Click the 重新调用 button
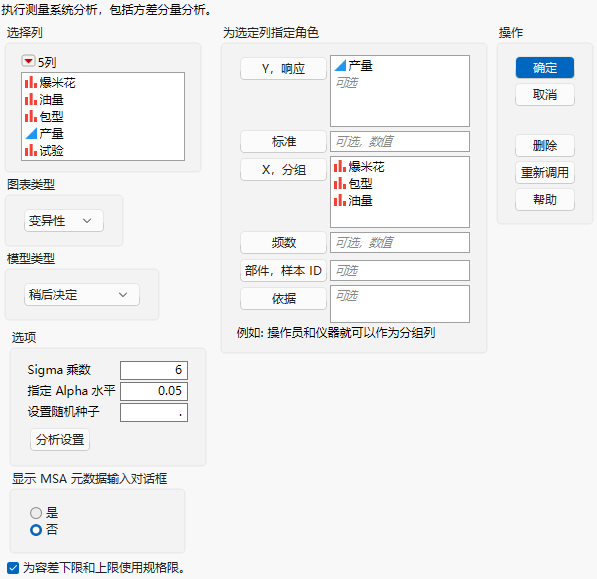The height and width of the screenshot is (579, 597). click(545, 172)
